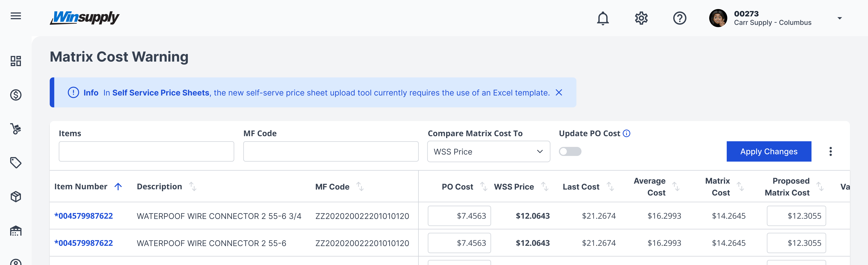The width and height of the screenshot is (868, 265).
Task: Open the hand truck cart sidebar icon
Action: point(16,129)
